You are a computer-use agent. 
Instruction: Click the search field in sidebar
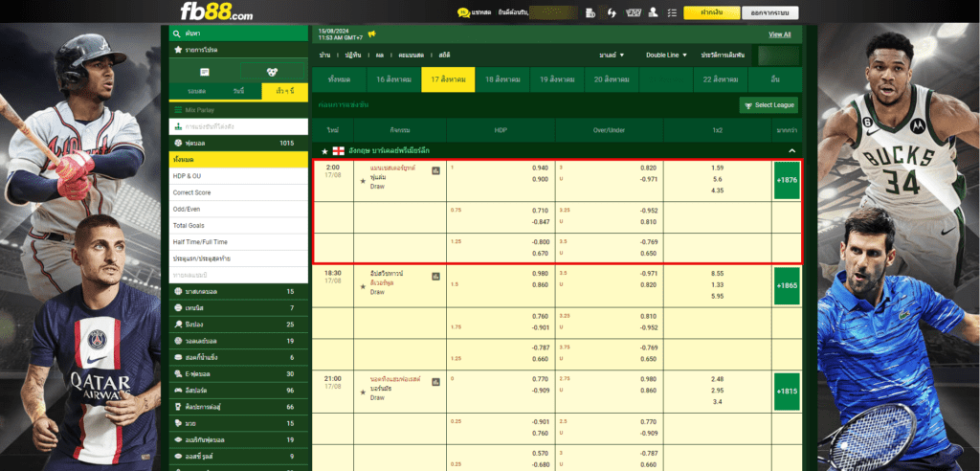click(238, 34)
